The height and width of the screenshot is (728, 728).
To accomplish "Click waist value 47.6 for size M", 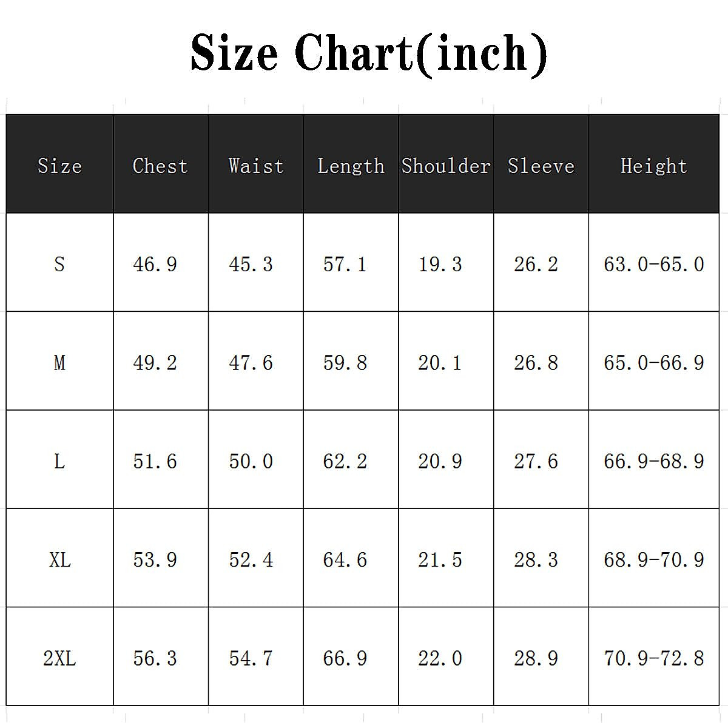I will pyautogui.click(x=251, y=363).
